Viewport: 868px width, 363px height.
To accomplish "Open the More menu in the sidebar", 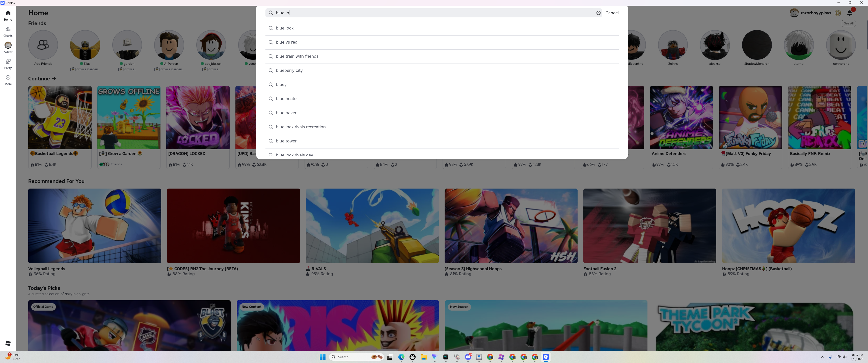I will coord(8,80).
